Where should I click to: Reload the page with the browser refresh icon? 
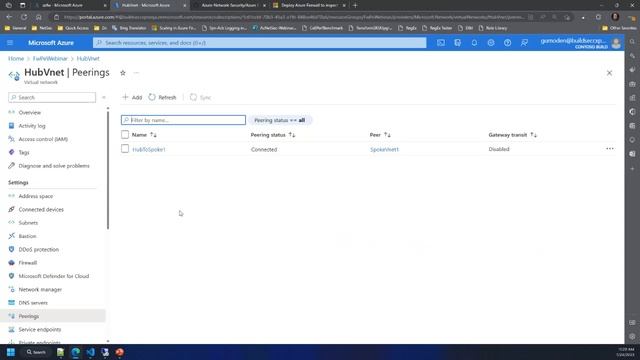24,17
